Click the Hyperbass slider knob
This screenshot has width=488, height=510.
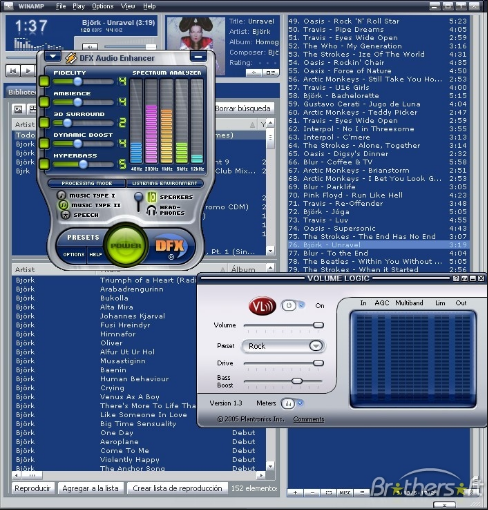[x=83, y=164]
